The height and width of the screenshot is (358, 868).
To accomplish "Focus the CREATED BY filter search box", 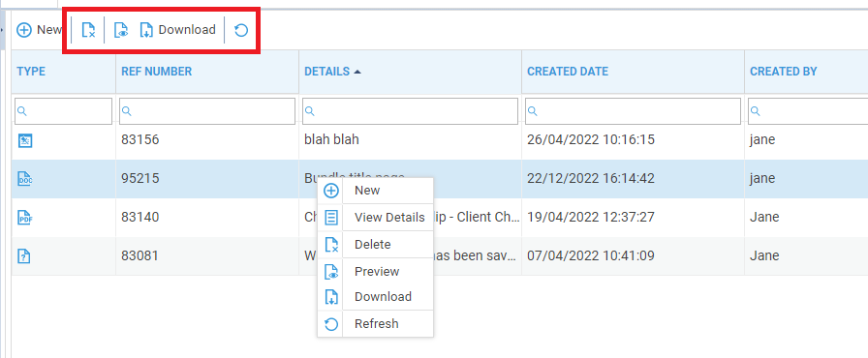I will coord(808,111).
